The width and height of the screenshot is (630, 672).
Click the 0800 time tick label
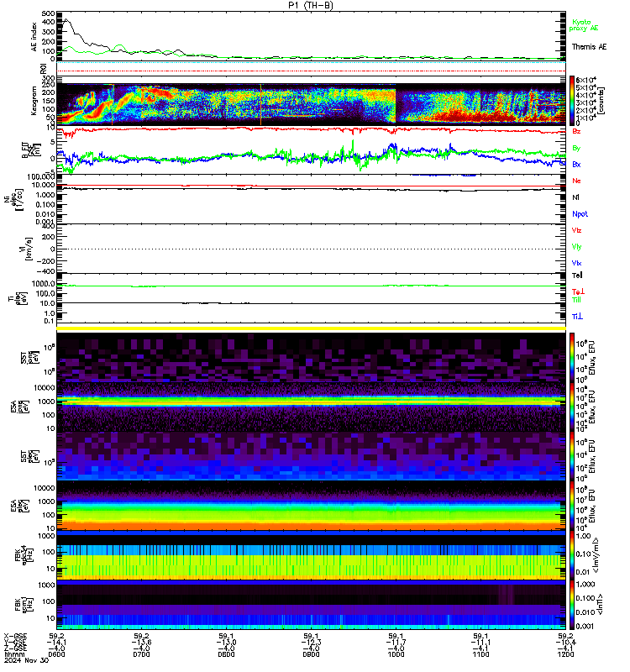tap(226, 654)
